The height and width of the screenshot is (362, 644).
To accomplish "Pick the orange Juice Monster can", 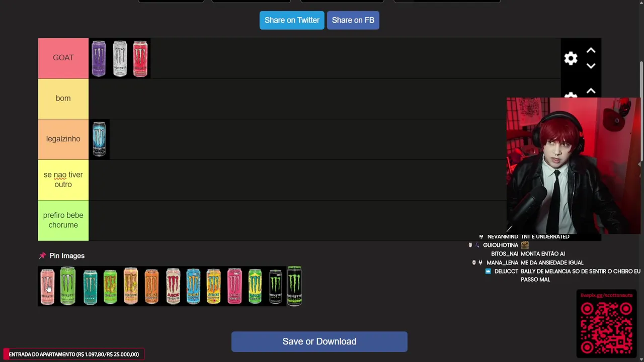I will tap(151, 286).
